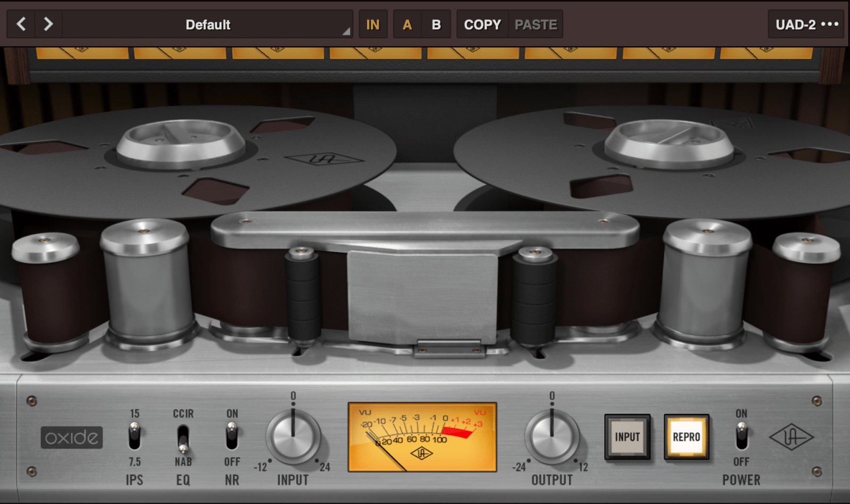Click the previous preset chevron
The height and width of the screenshot is (504, 850).
pos(21,24)
